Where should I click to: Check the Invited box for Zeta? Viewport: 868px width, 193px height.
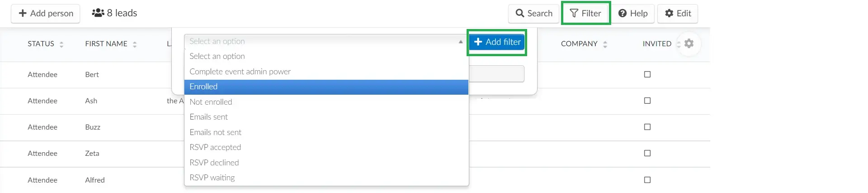(x=647, y=153)
